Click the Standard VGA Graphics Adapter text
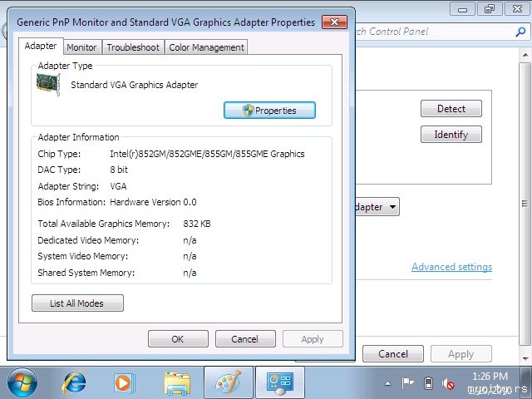532x399 pixels. coord(135,85)
